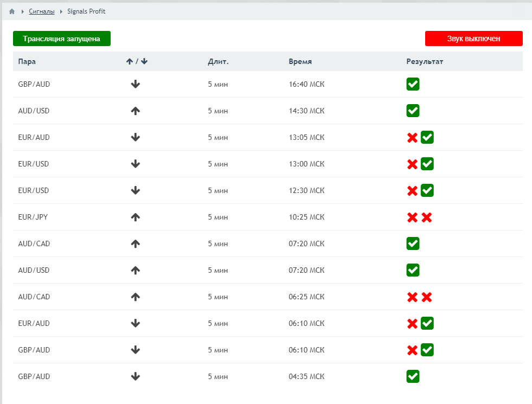Click the green check result for AUD/CAD 07:20

[x=413, y=243]
